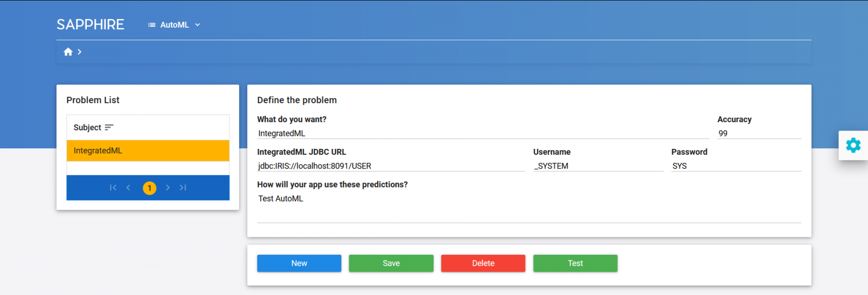Click the AutoML list menu icon

[152, 25]
